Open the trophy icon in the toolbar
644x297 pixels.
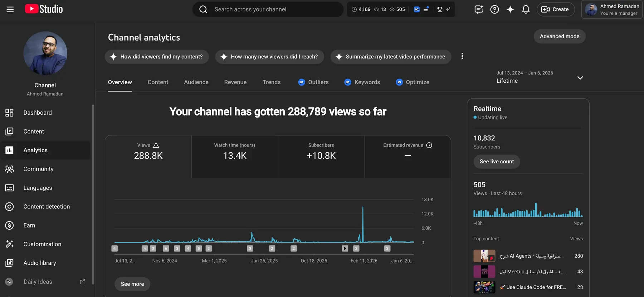click(x=440, y=9)
